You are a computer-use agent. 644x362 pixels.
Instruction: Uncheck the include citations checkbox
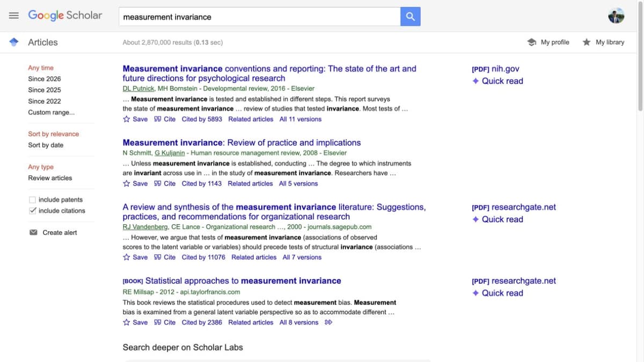[x=32, y=211]
